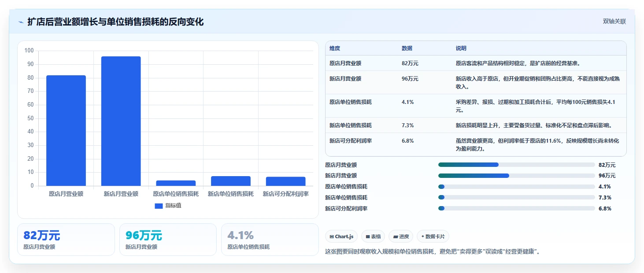Click the chart x-axis label 新店可分配利润率

[285, 194]
